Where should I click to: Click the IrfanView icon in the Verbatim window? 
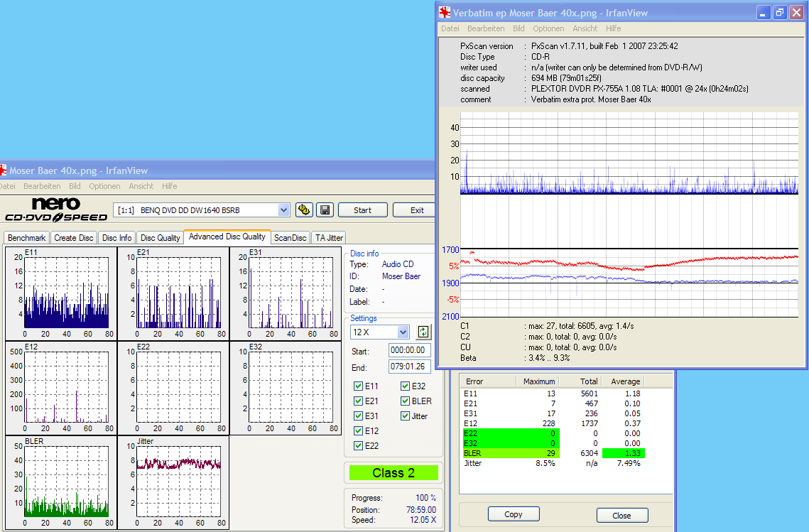pos(445,12)
